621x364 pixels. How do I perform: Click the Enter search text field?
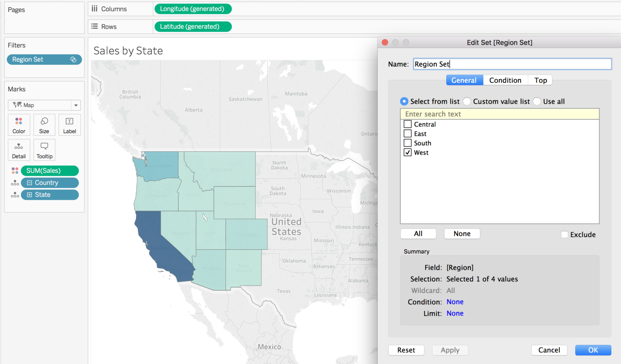(x=500, y=114)
